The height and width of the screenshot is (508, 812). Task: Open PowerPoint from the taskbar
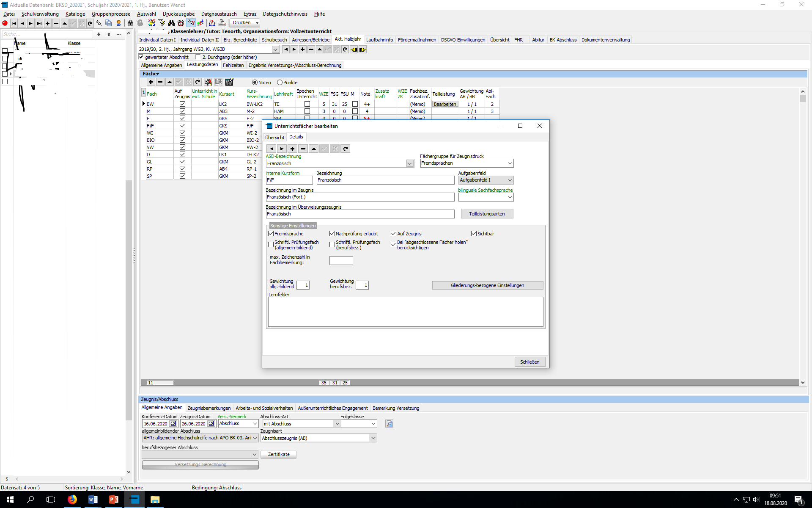[x=114, y=500]
